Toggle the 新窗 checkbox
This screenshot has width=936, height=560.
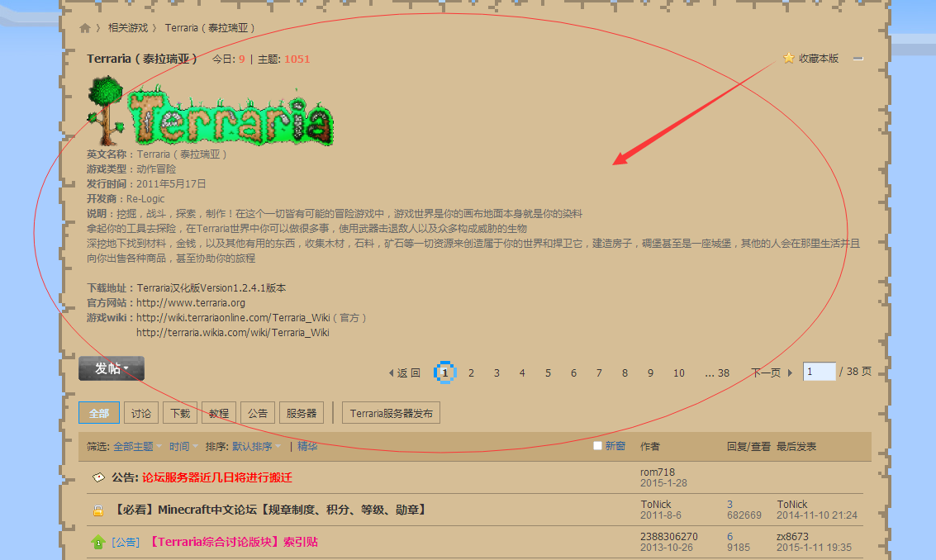597,445
